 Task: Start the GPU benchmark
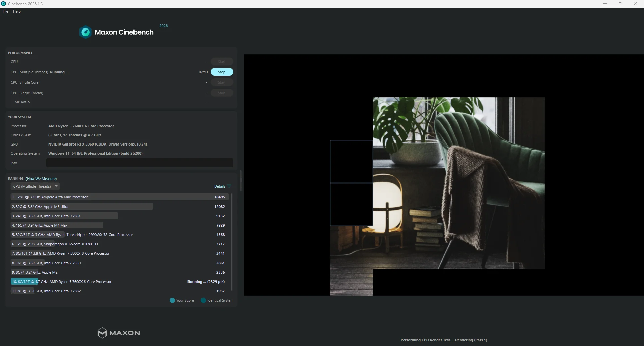[222, 62]
